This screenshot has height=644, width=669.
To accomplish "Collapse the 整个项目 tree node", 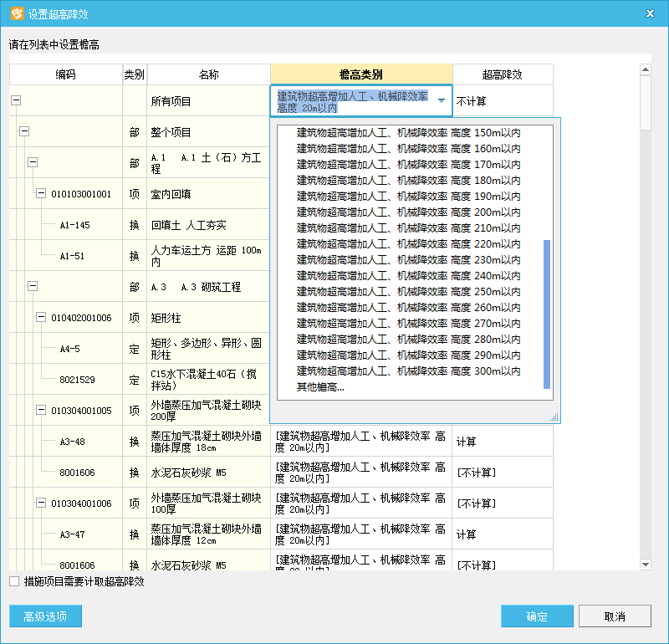I will click(x=24, y=132).
